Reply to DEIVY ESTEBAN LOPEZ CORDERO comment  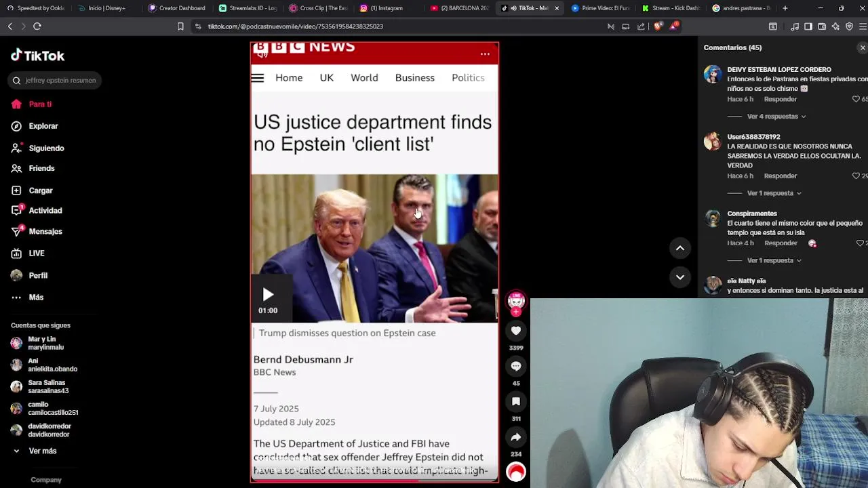coord(781,99)
